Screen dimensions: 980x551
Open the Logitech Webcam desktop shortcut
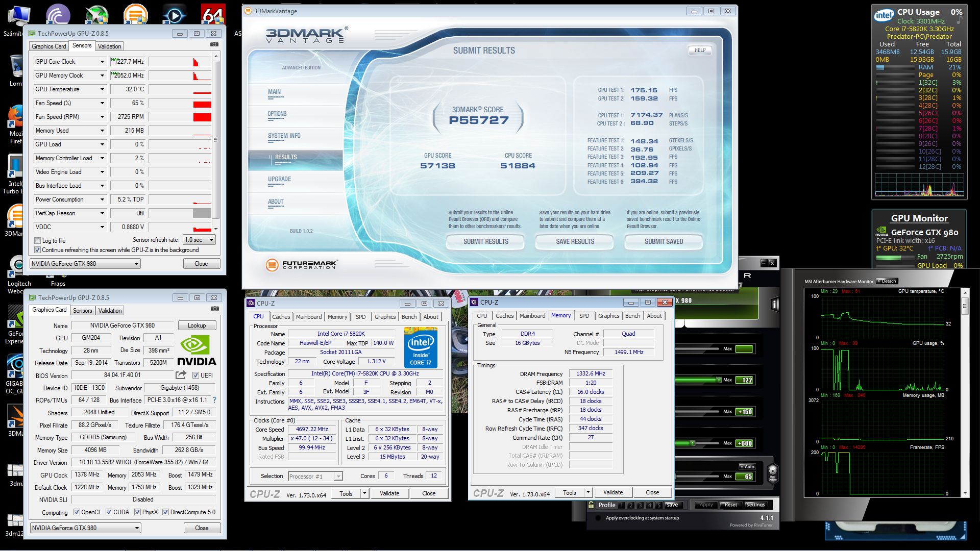[17, 266]
